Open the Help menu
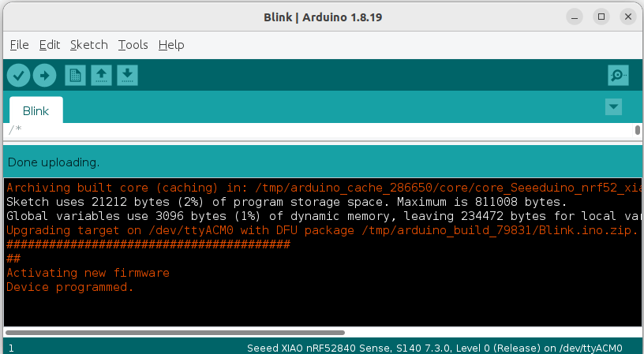644x354 pixels. [170, 45]
